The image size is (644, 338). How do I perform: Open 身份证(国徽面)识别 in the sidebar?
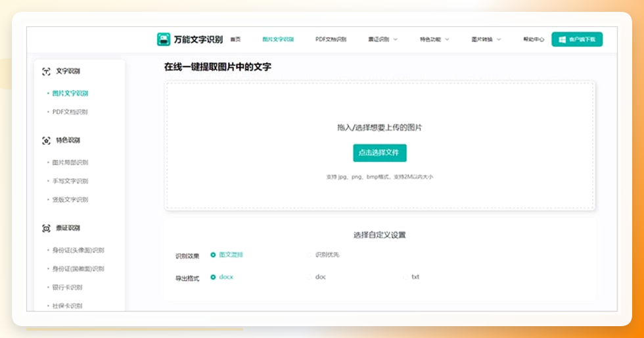point(78,269)
